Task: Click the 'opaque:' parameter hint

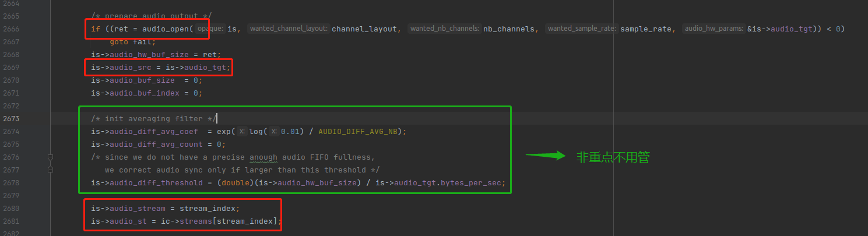Action: pyautogui.click(x=210, y=28)
